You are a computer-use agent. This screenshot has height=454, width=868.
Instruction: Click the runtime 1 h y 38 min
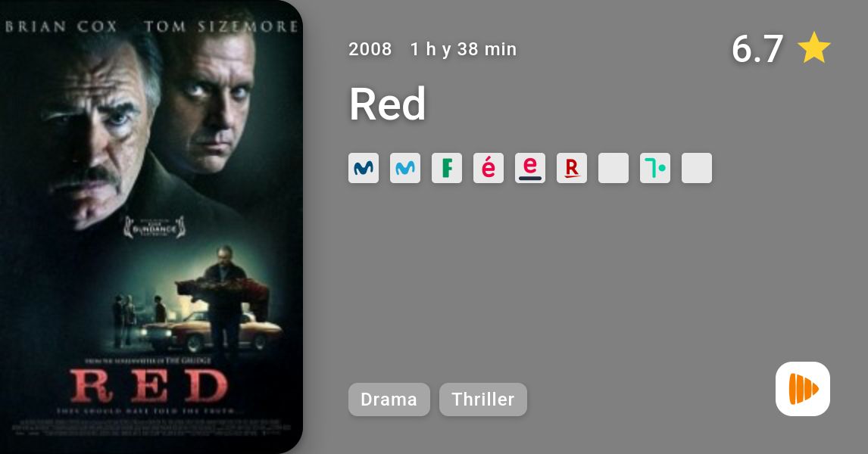[x=464, y=49]
